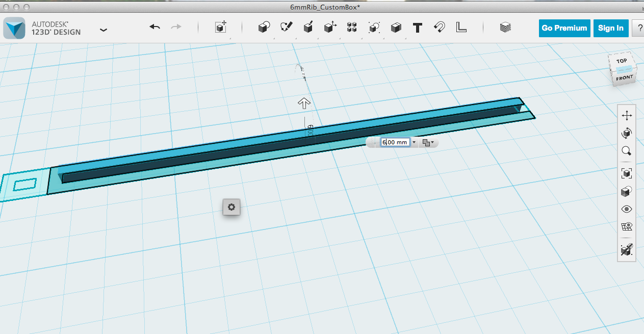Click the curved draft angle manipulator
This screenshot has width=644, height=334.
click(302, 72)
